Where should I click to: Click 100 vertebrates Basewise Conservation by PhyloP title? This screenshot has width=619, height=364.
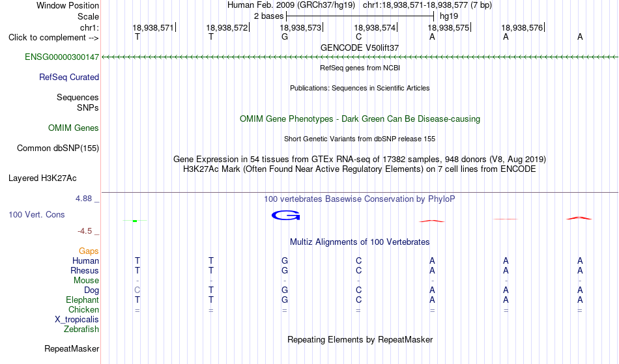click(360, 199)
